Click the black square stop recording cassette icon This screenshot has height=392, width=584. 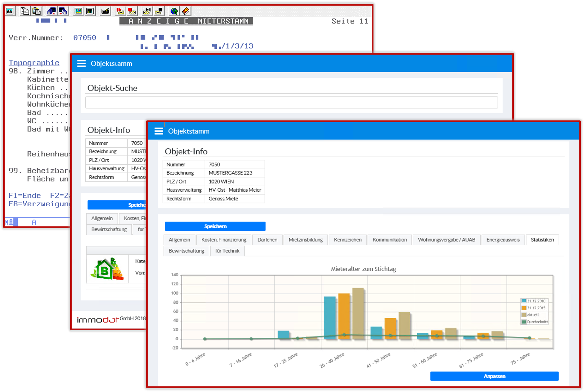point(159,11)
